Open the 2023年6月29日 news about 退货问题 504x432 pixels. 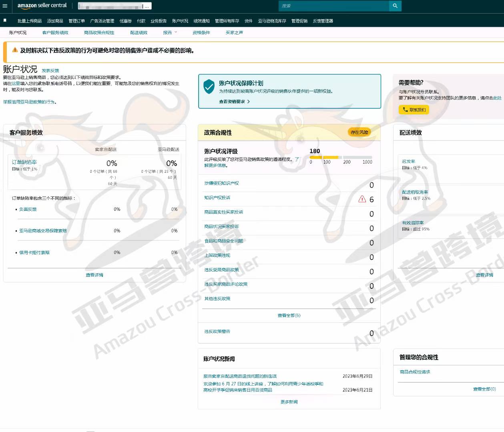[x=240, y=376]
